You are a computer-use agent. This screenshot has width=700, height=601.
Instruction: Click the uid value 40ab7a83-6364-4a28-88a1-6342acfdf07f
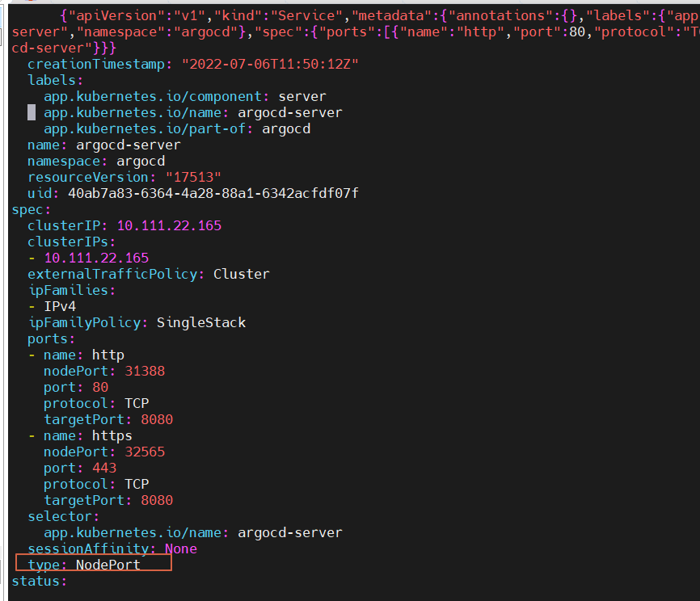coord(213,194)
